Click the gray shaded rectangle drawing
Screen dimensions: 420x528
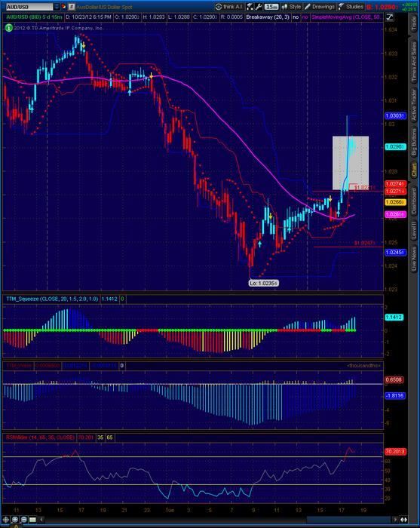coord(351,163)
